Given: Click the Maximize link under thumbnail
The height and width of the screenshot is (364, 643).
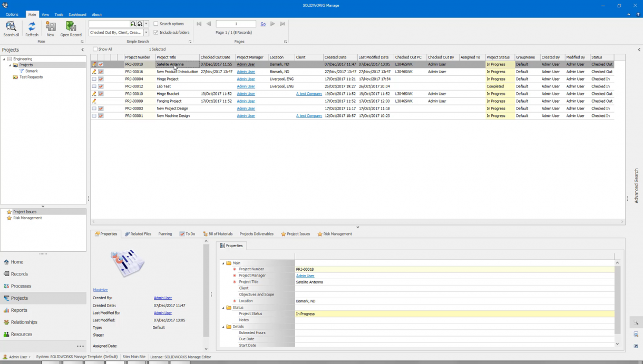Looking at the screenshot, I should (100, 290).
